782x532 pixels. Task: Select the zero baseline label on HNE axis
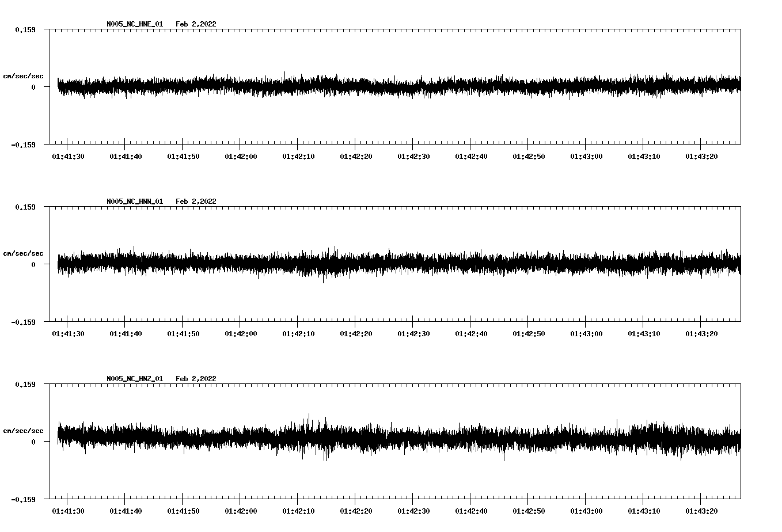click(33, 88)
